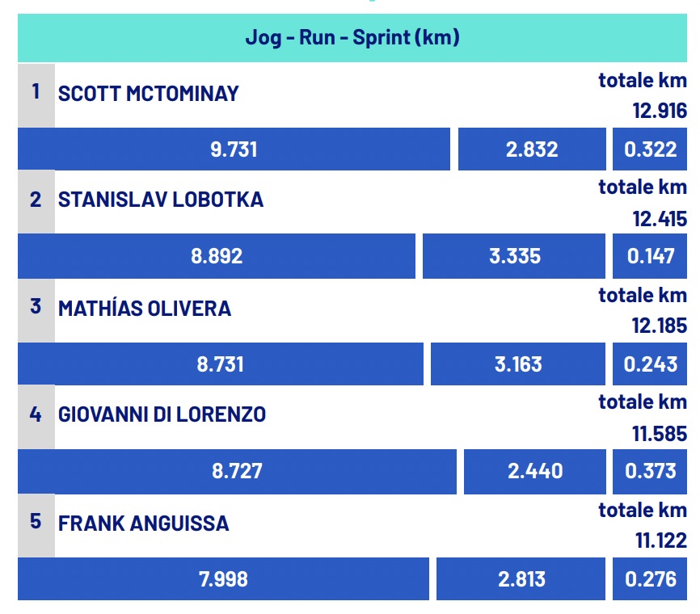The height and width of the screenshot is (614, 700).
Task: Click Olivera's 8.731 jog bar
Action: tap(220, 364)
